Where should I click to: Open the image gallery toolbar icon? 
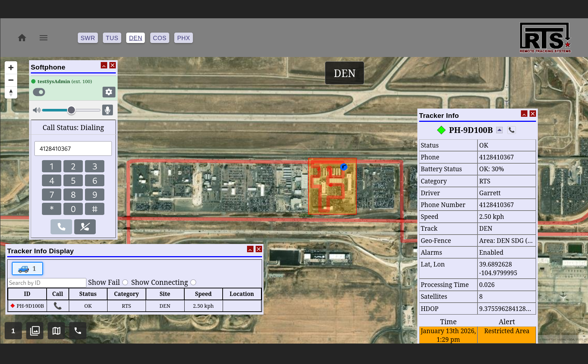pyautogui.click(x=35, y=331)
